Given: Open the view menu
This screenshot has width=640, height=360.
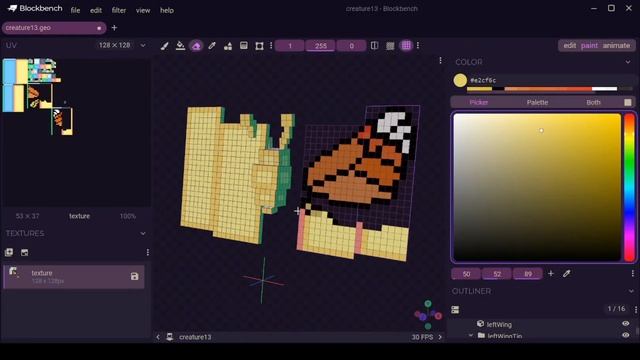Looking at the screenshot, I should [x=143, y=10].
